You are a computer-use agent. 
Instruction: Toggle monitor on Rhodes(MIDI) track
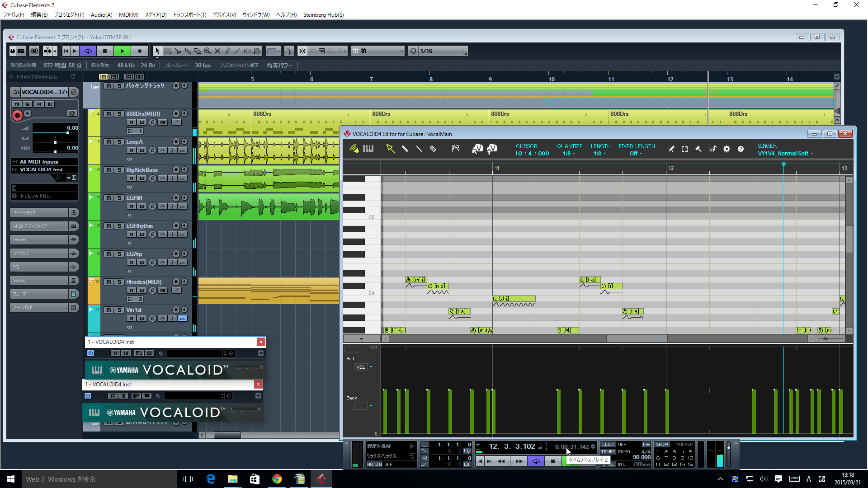click(184, 282)
